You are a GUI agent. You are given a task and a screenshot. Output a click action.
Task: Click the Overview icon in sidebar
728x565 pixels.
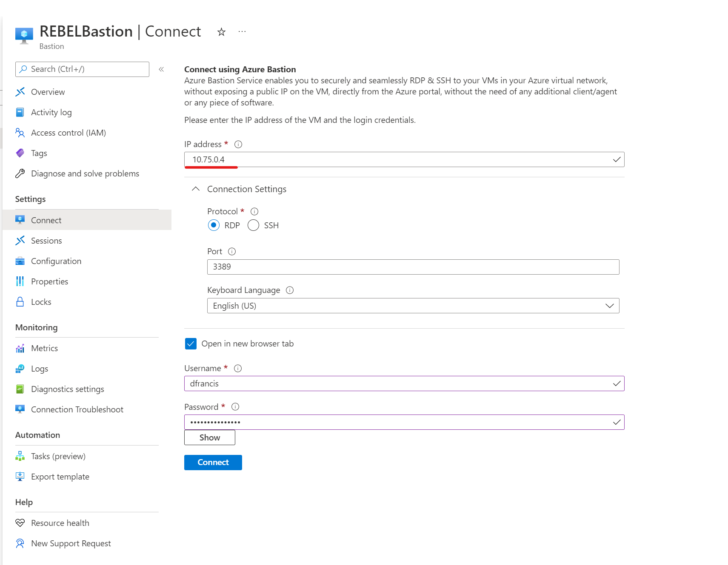pyautogui.click(x=20, y=92)
